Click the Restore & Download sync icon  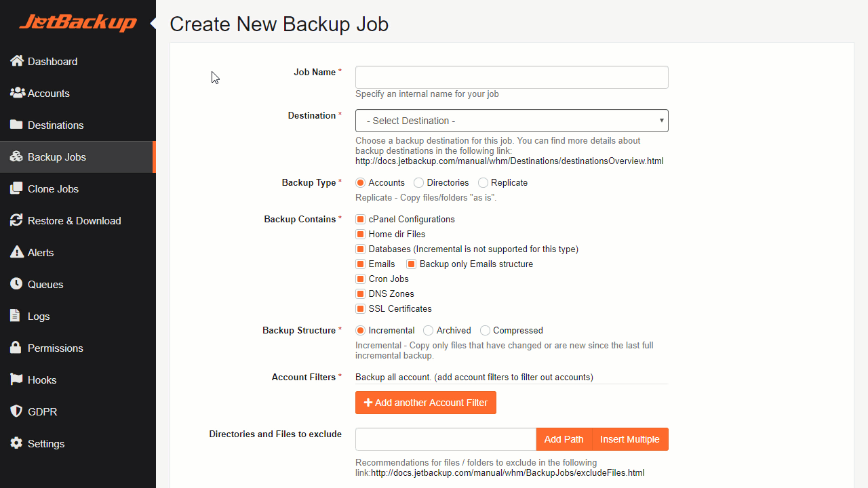[x=16, y=220]
